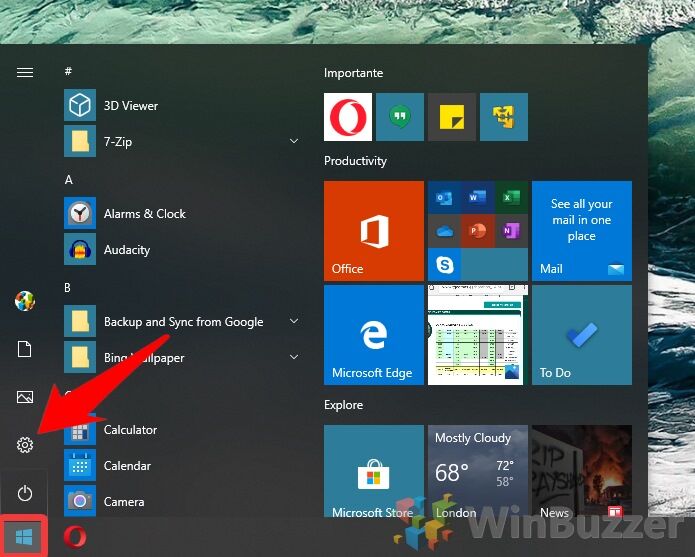
Task: Open the Opera tile under Importante
Action: click(x=348, y=117)
